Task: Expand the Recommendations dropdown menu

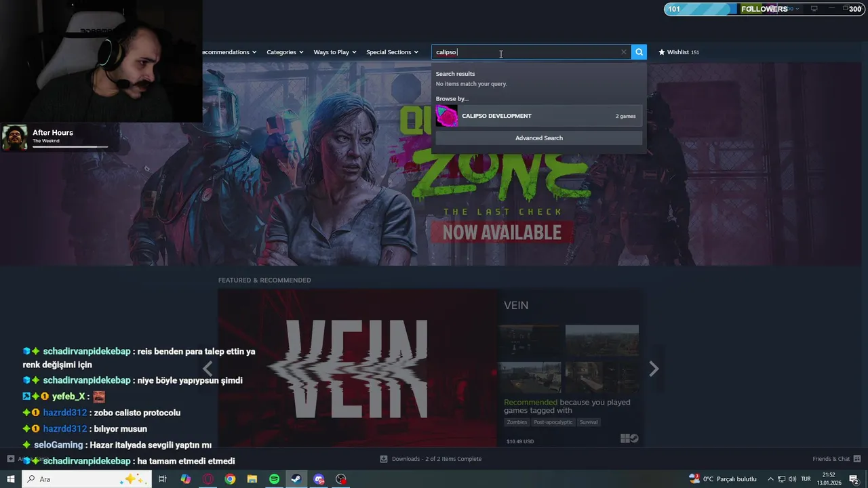Action: (x=229, y=52)
